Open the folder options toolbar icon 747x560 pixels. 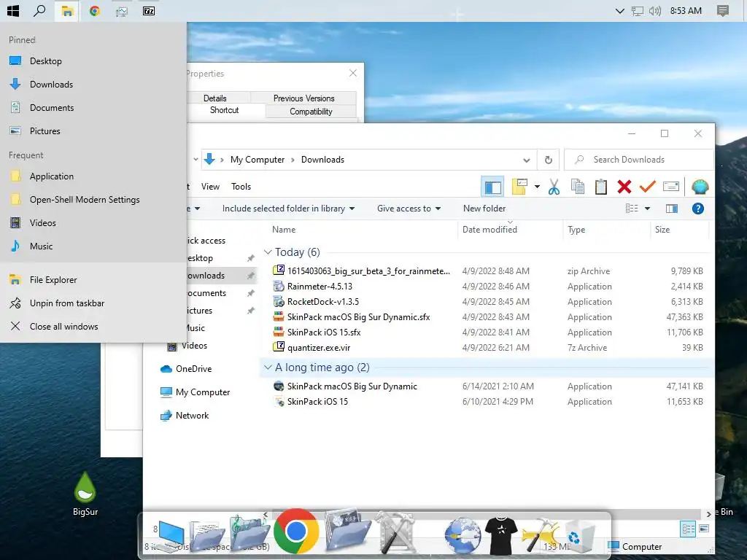pos(519,187)
